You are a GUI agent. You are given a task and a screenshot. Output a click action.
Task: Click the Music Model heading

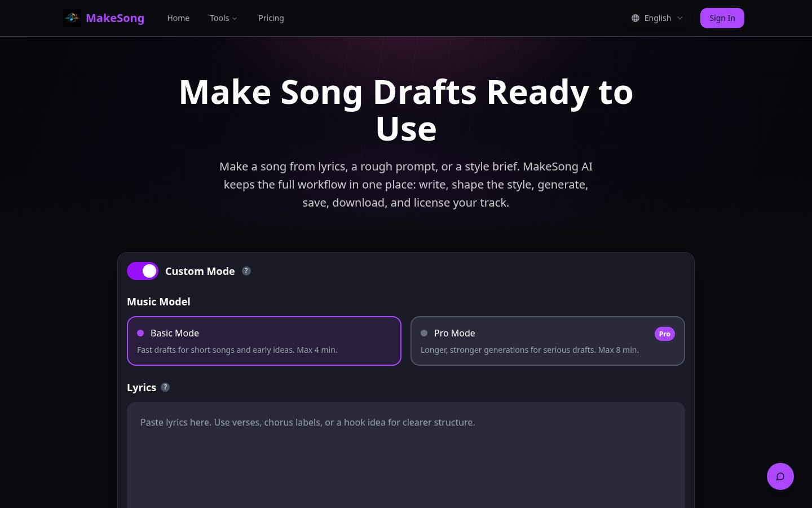click(x=158, y=301)
